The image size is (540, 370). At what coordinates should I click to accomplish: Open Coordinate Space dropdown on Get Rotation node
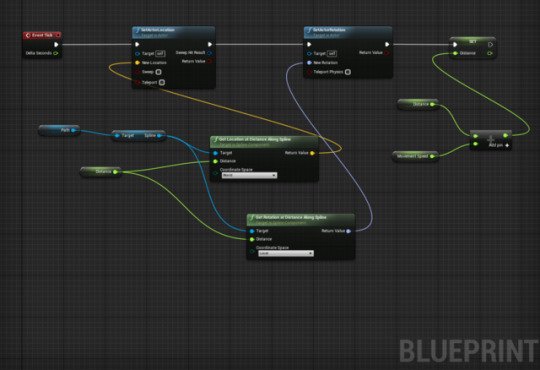pyautogui.click(x=286, y=254)
